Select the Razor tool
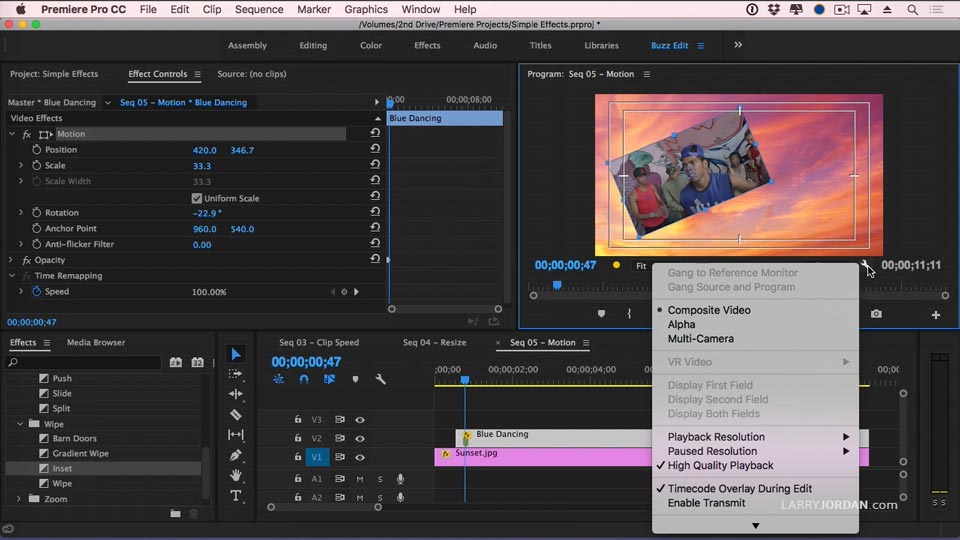Screen dimensions: 960x540 pos(236,414)
